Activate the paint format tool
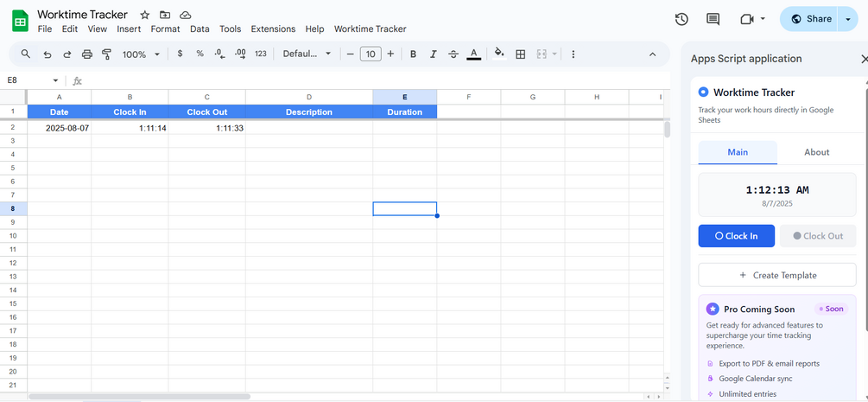This screenshot has width=868, height=402. click(107, 54)
